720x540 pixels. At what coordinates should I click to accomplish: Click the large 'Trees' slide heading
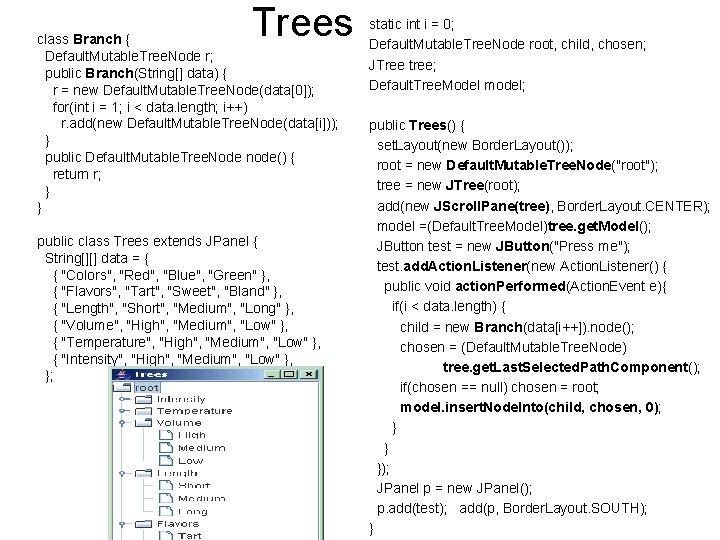303,22
